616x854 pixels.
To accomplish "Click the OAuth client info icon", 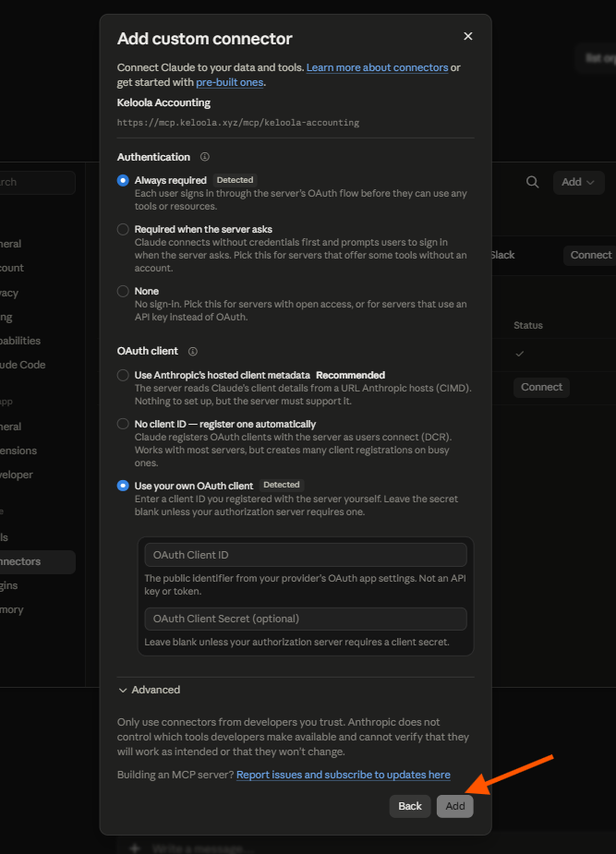I will click(x=193, y=352).
